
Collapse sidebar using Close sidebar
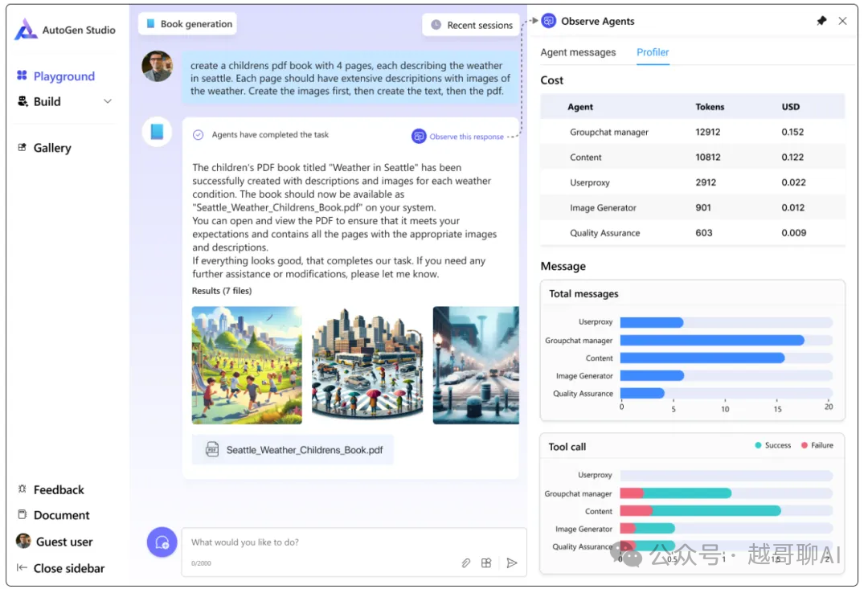click(69, 569)
